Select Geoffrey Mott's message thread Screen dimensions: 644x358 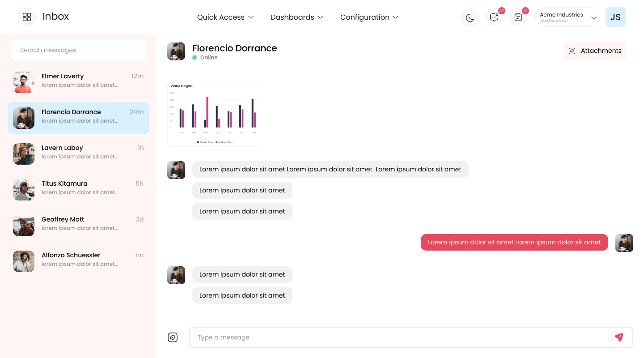(x=79, y=226)
